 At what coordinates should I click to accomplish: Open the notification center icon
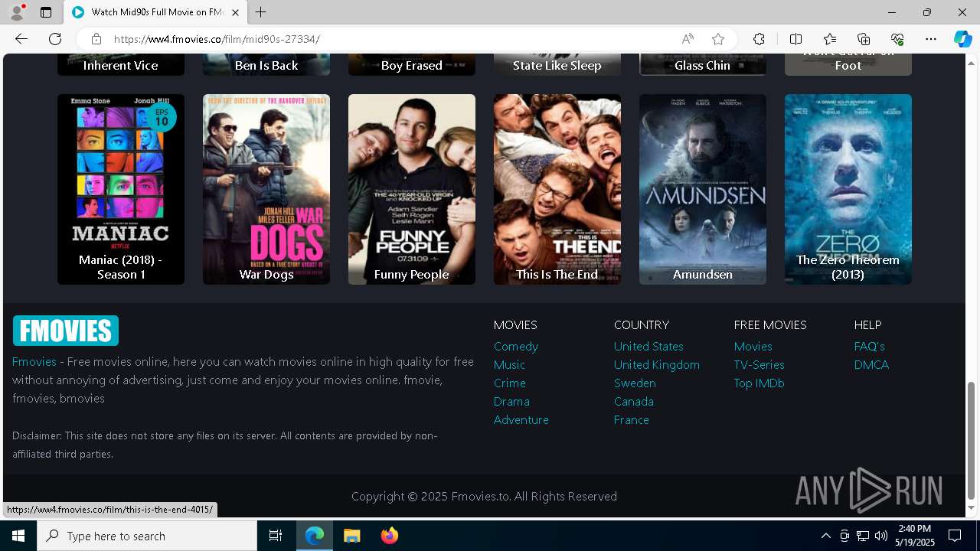point(955,536)
